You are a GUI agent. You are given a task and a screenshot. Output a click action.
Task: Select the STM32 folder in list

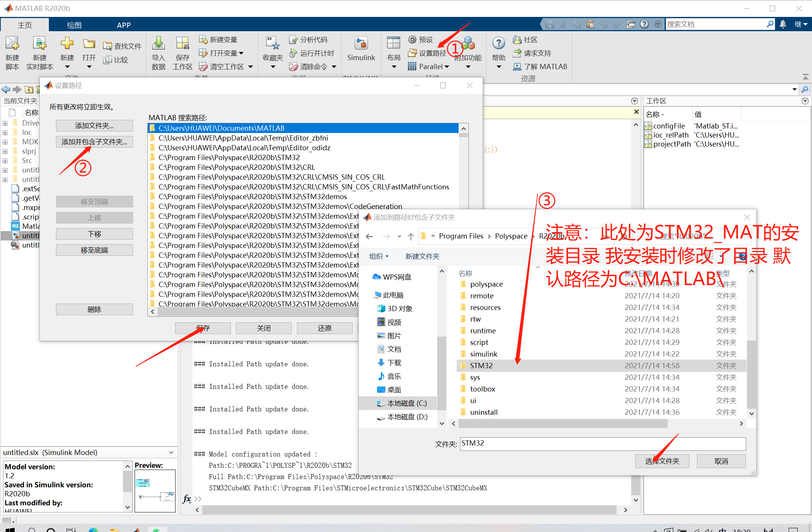481,366
